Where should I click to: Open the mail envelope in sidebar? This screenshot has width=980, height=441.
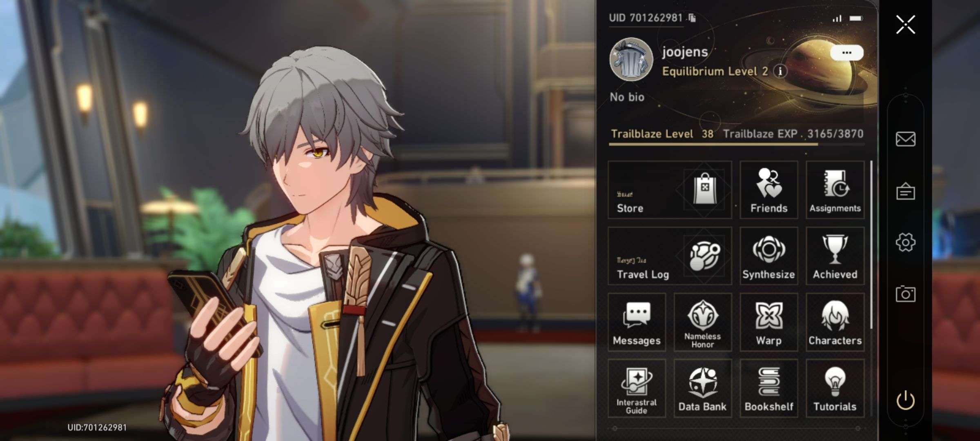tap(905, 139)
